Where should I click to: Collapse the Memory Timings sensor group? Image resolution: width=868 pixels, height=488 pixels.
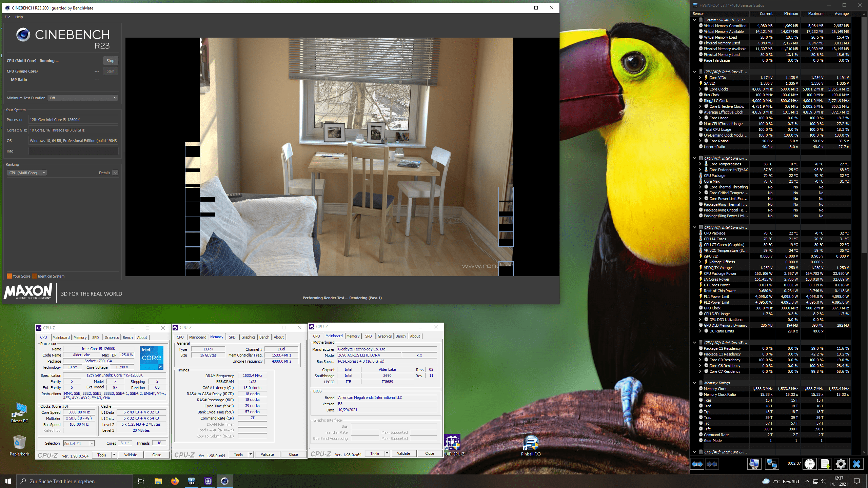[694, 383]
